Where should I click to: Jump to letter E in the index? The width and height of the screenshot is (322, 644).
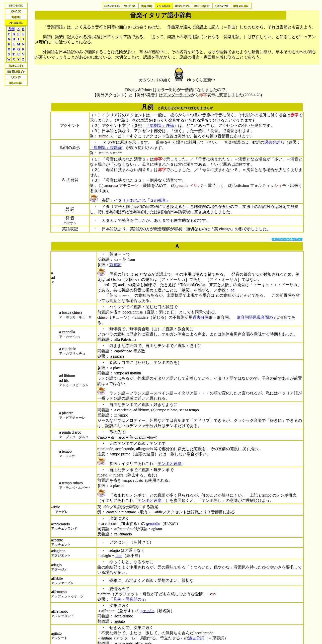pos(18,34)
